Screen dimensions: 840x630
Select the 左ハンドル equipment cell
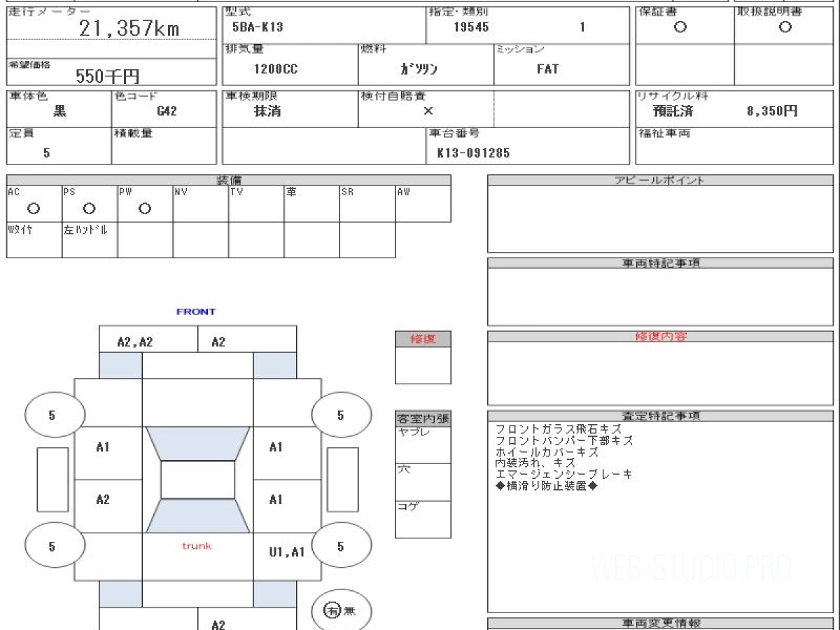[90, 239]
